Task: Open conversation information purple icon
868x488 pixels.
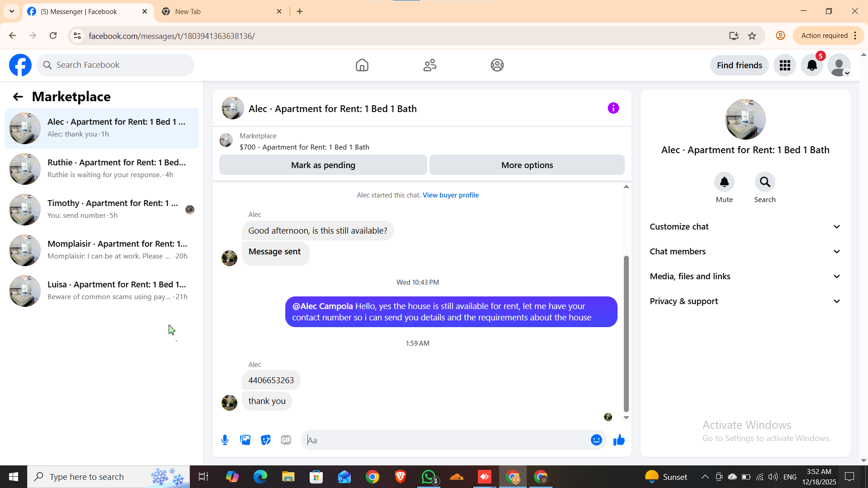Action: (x=613, y=108)
